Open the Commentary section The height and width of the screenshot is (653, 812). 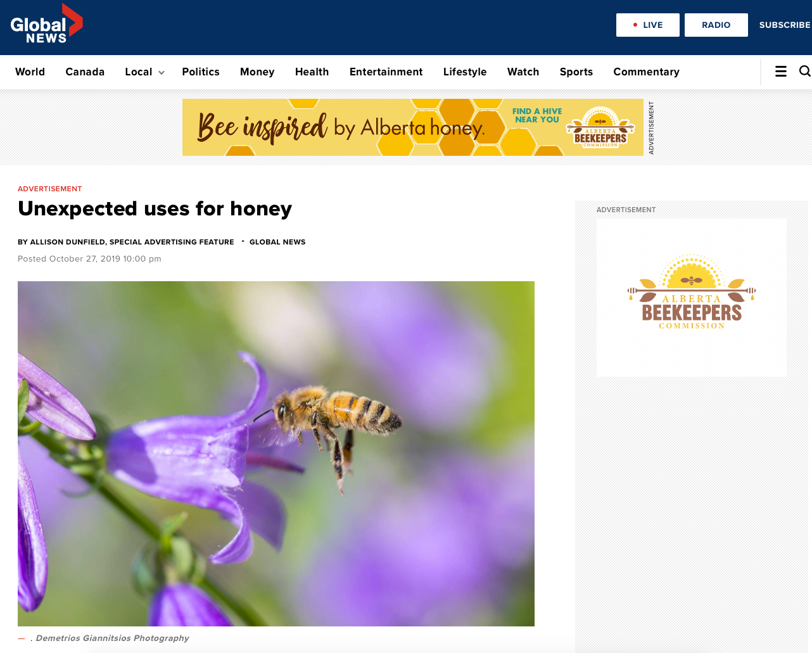pos(646,72)
